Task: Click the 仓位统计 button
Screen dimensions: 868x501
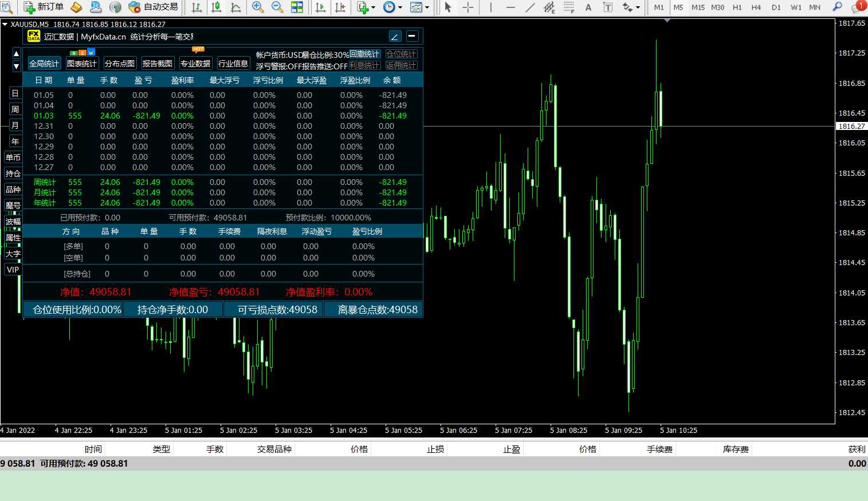Action: click(402, 54)
